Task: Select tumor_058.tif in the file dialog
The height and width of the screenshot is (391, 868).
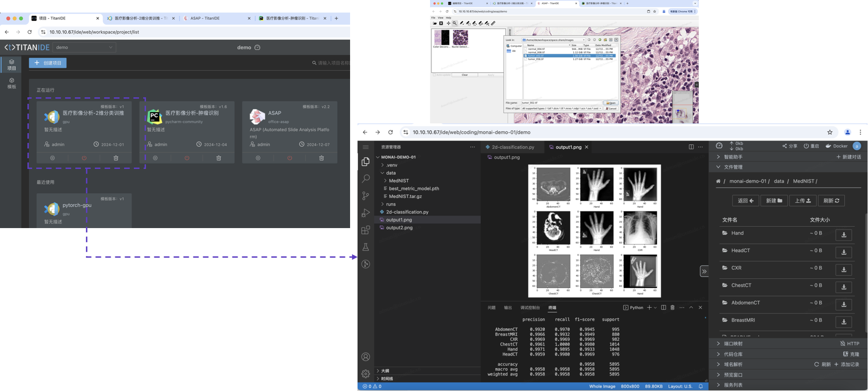Action: click(x=536, y=59)
